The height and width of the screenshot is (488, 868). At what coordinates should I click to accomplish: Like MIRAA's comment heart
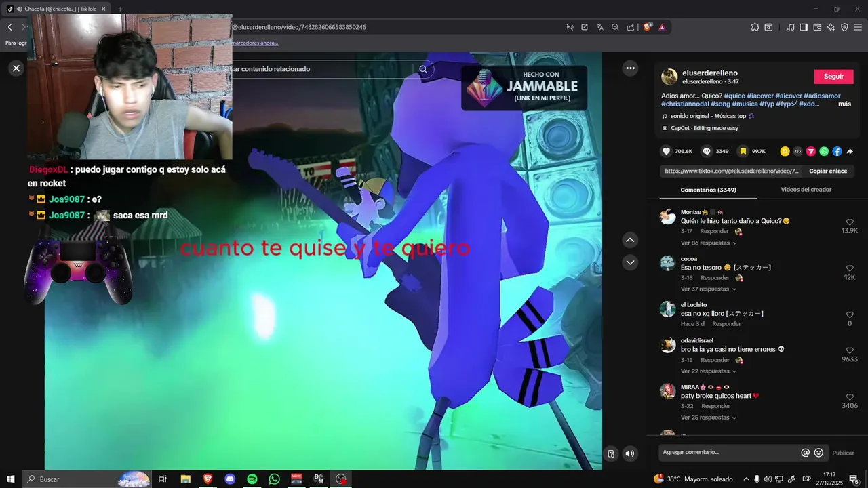pyautogui.click(x=850, y=397)
